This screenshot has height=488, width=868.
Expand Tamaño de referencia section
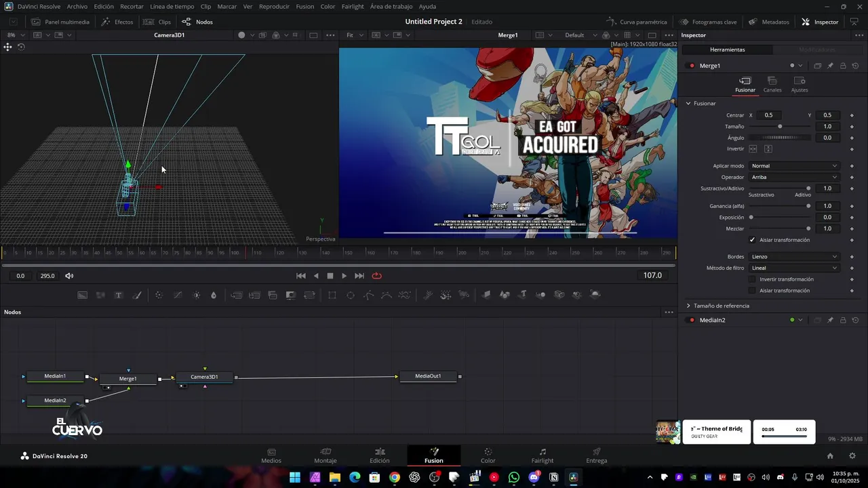click(688, 306)
